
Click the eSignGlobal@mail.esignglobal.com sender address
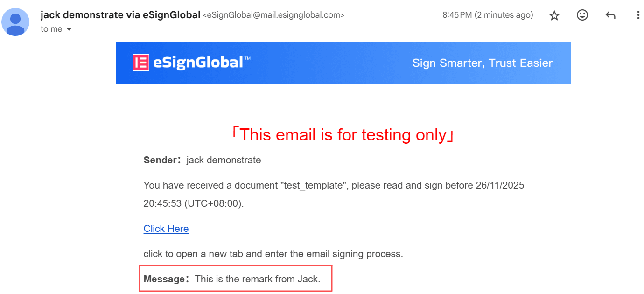273,15
